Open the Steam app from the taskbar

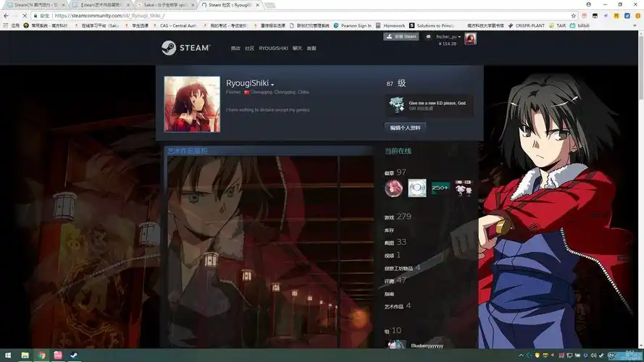tap(74, 355)
